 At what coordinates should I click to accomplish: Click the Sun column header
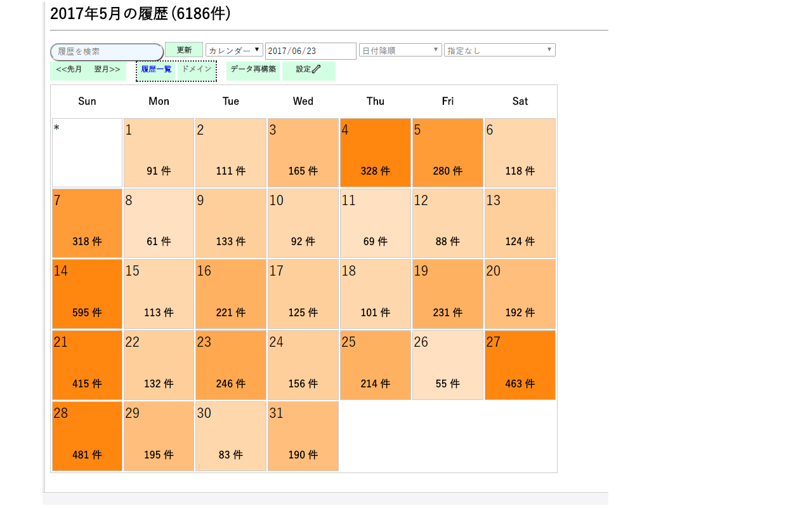87,101
